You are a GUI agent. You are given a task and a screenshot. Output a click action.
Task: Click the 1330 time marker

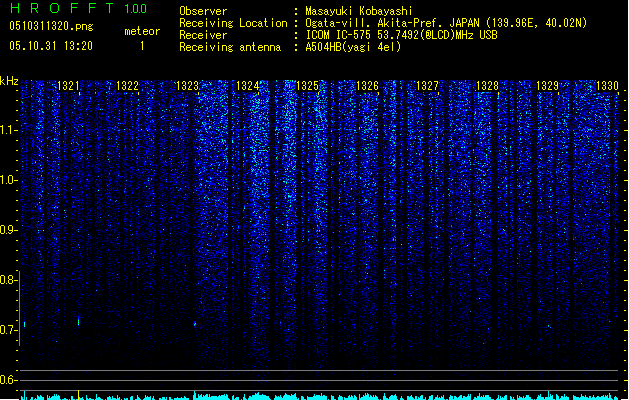point(607,86)
